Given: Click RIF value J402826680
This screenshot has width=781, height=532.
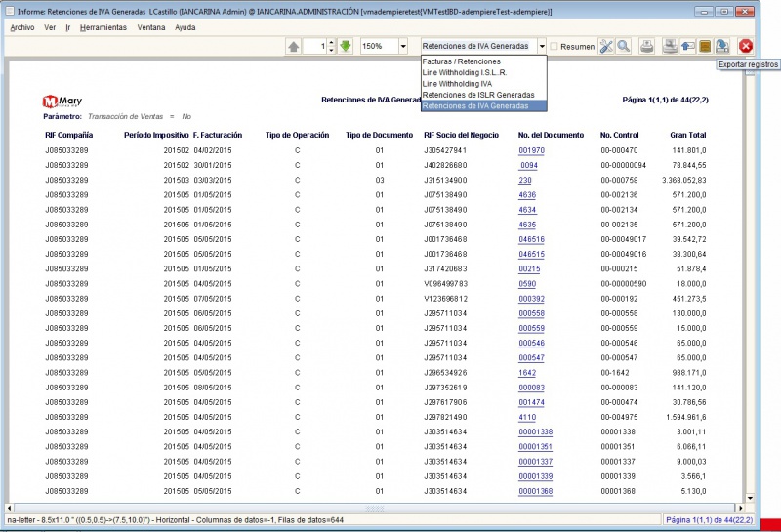Looking at the screenshot, I should (445, 165).
